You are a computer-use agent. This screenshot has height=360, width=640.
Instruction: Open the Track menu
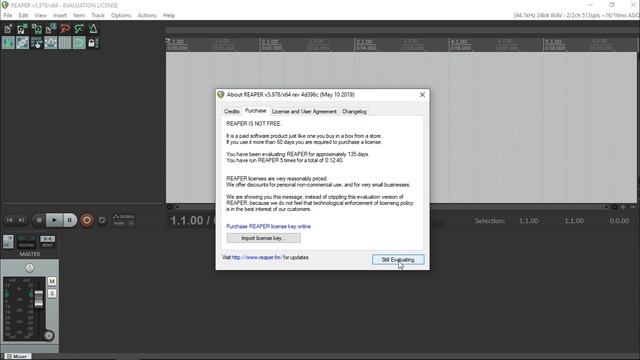coord(98,16)
